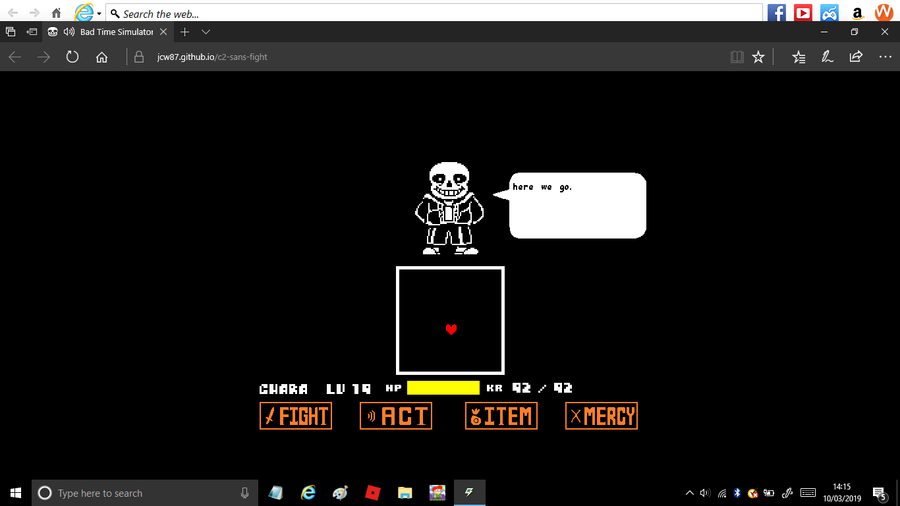Open Internet Explorer from taskbar
This screenshot has height=506, width=900.
(x=308, y=493)
